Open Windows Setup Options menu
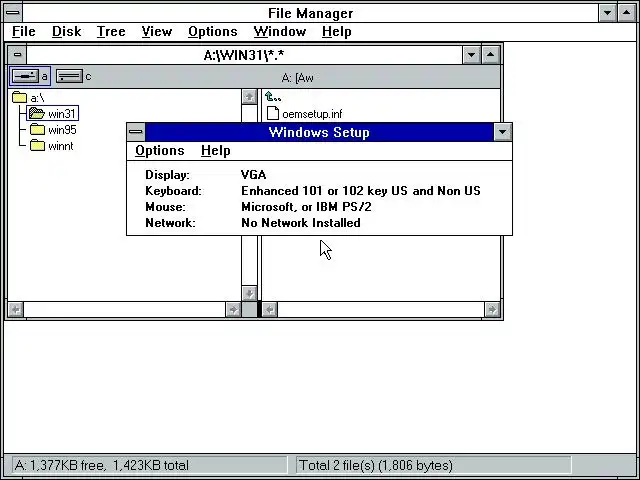The width and height of the screenshot is (640, 480). (160, 151)
